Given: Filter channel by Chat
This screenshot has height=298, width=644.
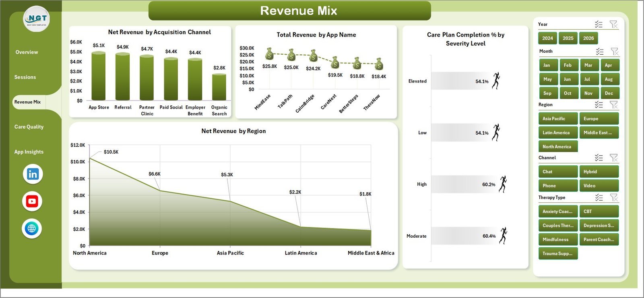Looking at the screenshot, I should (558, 172).
